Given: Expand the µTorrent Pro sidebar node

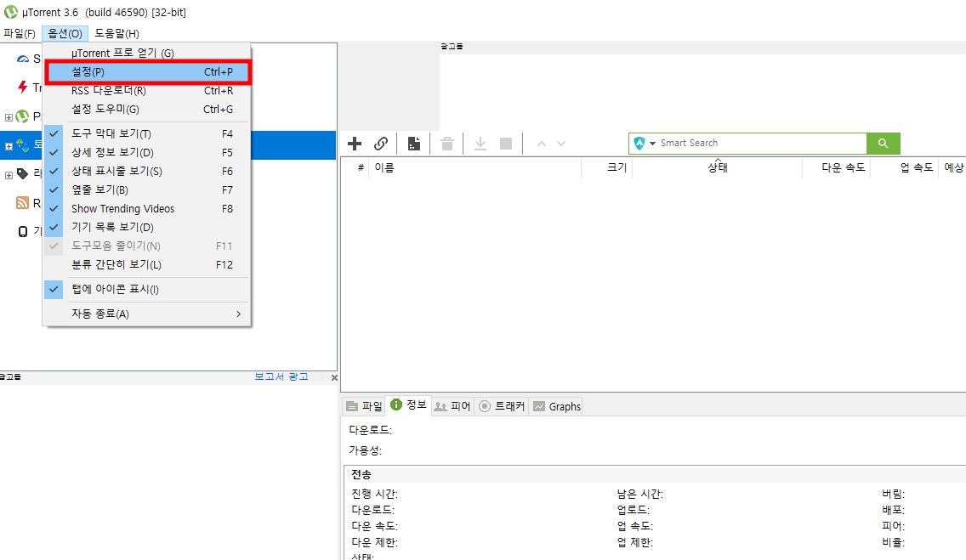Looking at the screenshot, I should (x=9, y=117).
